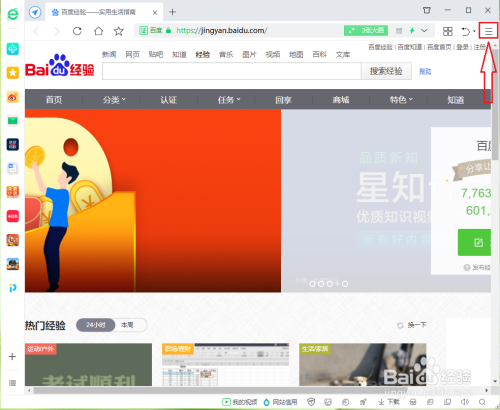Screen dimensions: 500x410
Task: Open the teal cross-shaped sidebar icon
Action: pyautogui.click(x=13, y=49)
